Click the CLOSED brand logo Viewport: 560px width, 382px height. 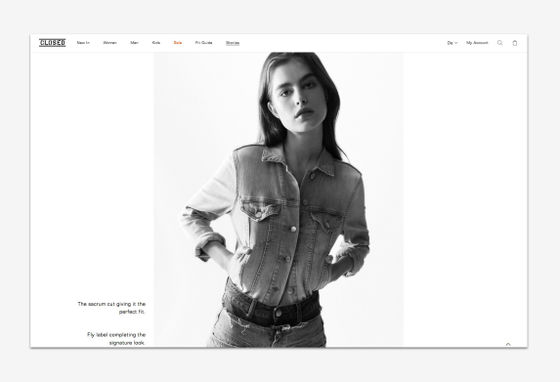pyautogui.click(x=52, y=43)
